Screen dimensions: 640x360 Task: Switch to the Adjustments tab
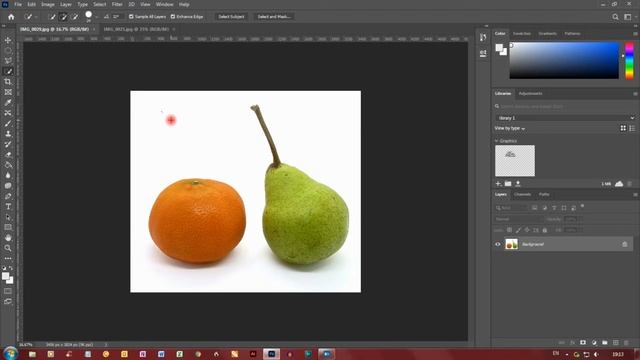coord(530,94)
